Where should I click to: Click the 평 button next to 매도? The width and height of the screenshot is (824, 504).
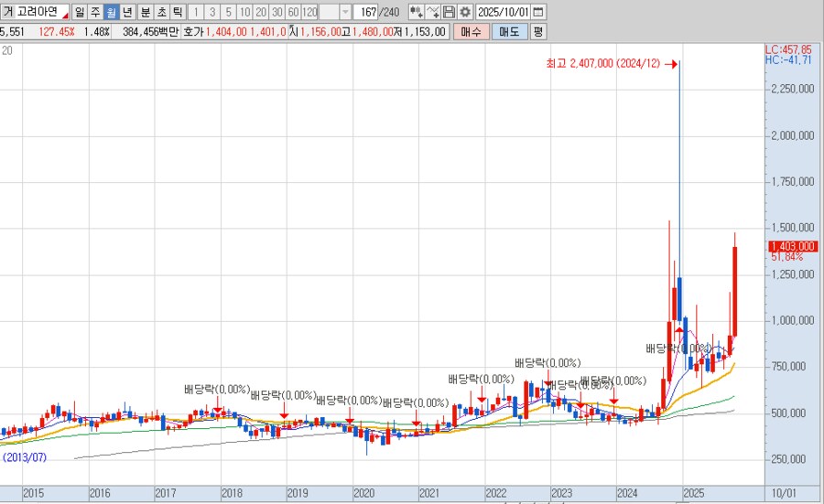[537, 31]
